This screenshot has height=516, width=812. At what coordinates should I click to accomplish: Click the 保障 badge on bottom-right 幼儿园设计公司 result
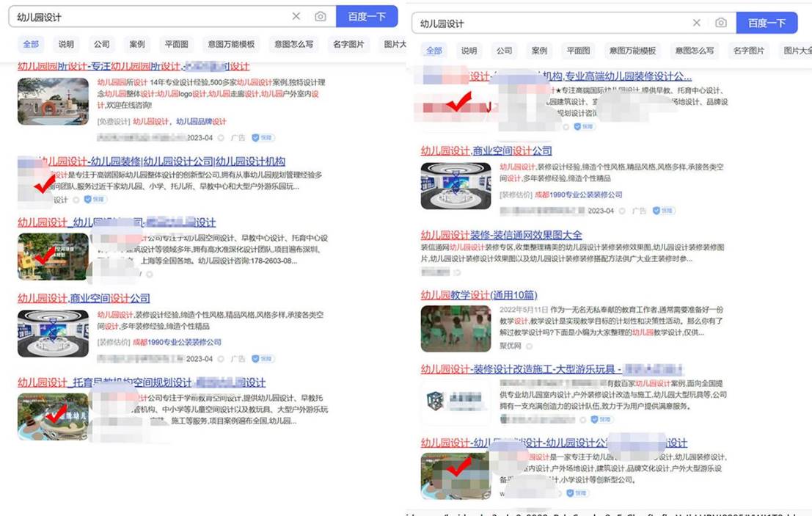574,494
